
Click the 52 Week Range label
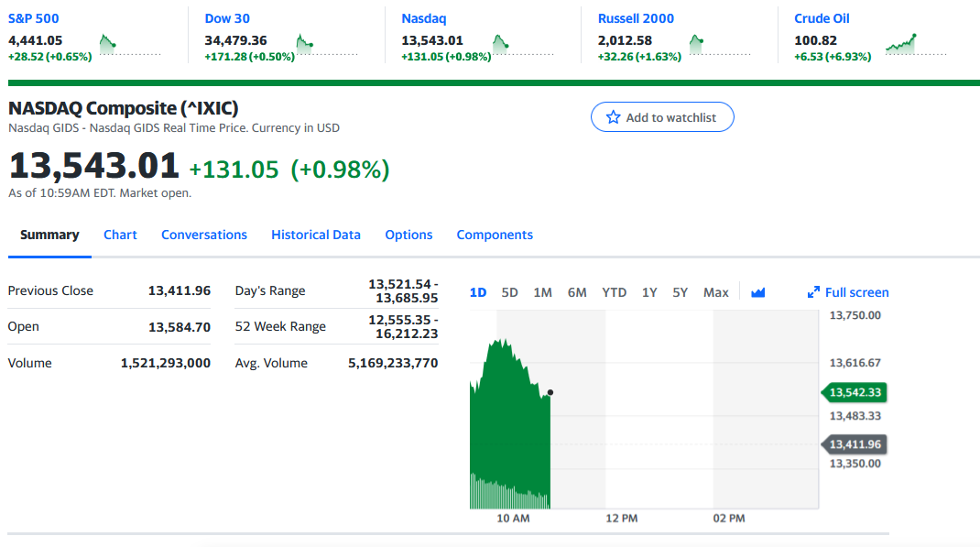[280, 326]
